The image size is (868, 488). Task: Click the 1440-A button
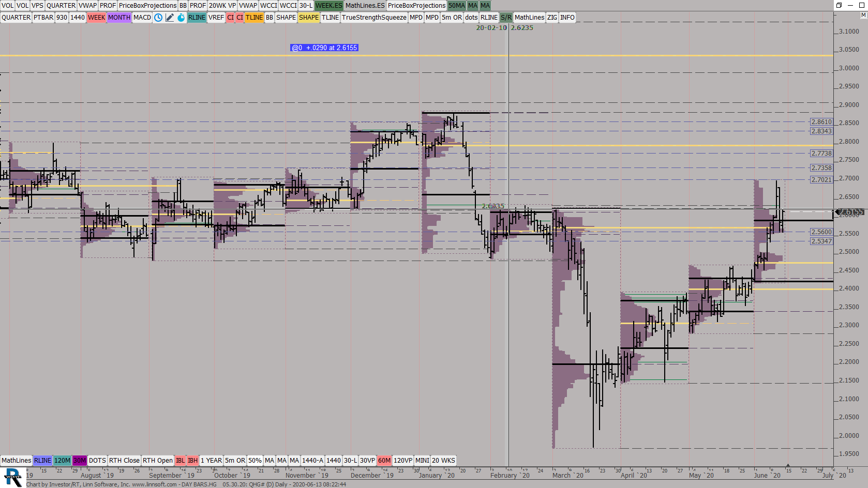[312, 461]
